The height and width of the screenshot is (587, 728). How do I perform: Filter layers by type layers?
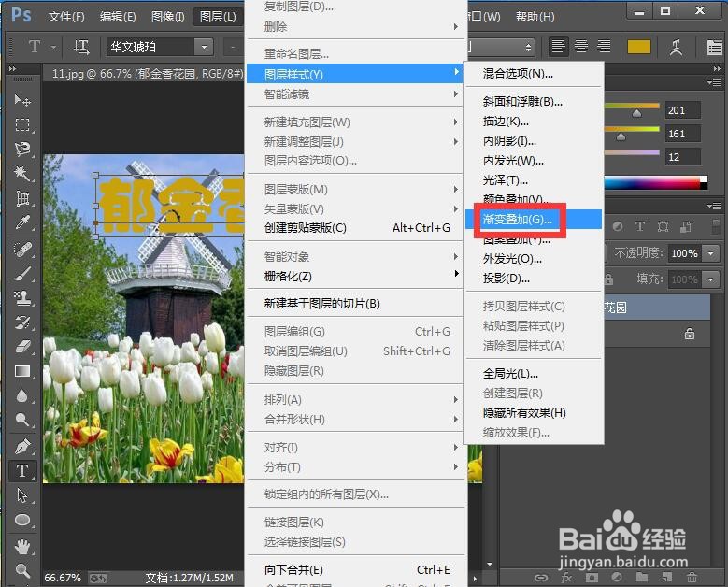[x=640, y=226]
